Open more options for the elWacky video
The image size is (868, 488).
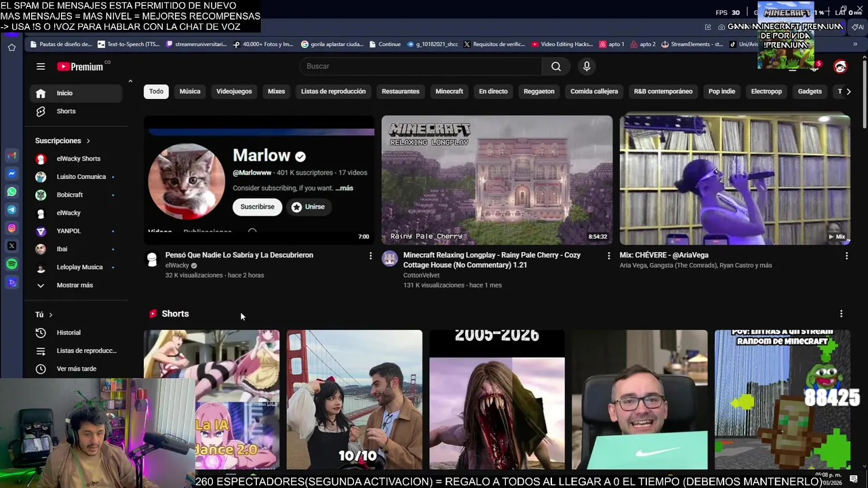370,256
